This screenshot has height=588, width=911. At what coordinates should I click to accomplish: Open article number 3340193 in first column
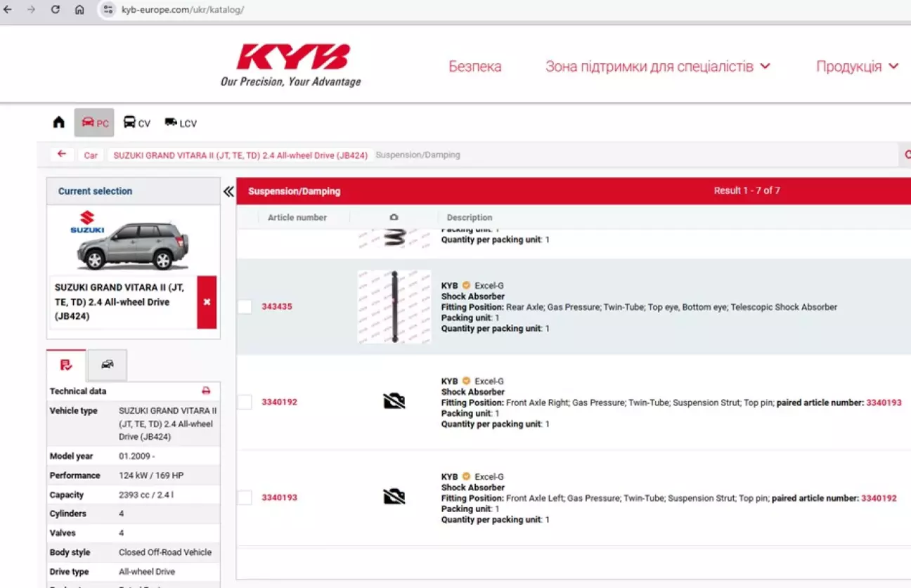[x=279, y=497]
